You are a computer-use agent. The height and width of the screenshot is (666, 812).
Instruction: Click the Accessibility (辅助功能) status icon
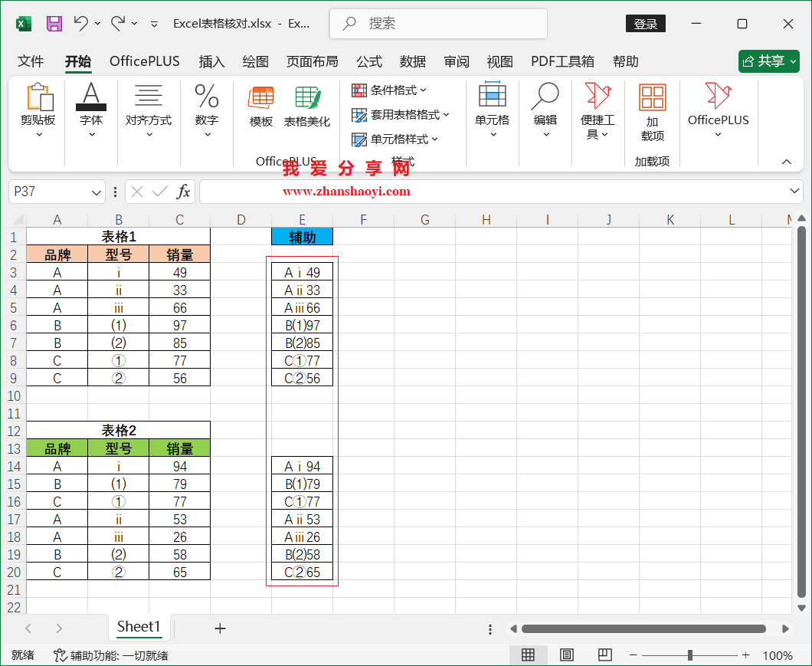click(60, 655)
